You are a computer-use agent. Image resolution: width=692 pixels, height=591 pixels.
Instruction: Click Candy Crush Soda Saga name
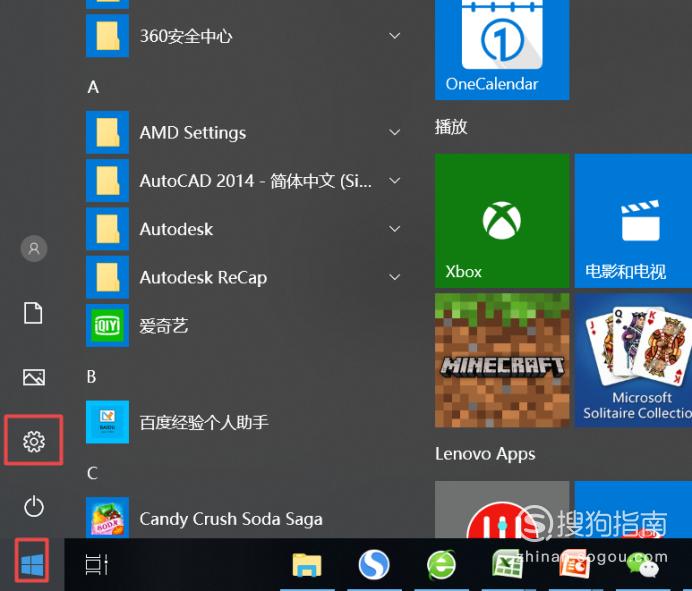click(231, 519)
